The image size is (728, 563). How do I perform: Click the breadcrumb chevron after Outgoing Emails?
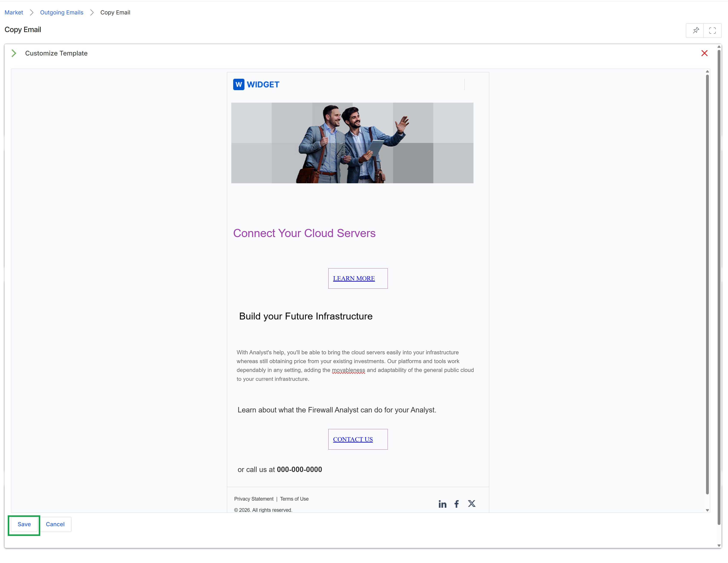[x=92, y=12]
